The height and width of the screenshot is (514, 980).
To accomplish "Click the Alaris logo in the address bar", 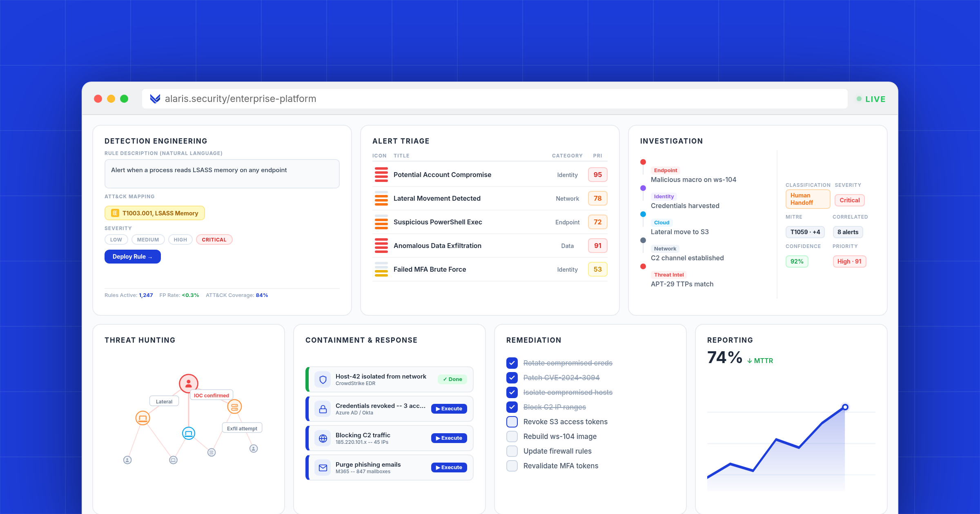I will coord(155,99).
